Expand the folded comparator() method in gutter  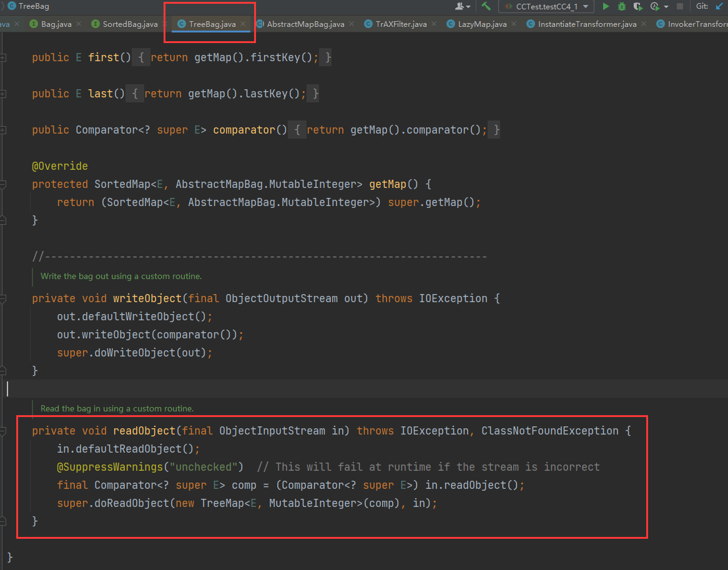pos(2,130)
